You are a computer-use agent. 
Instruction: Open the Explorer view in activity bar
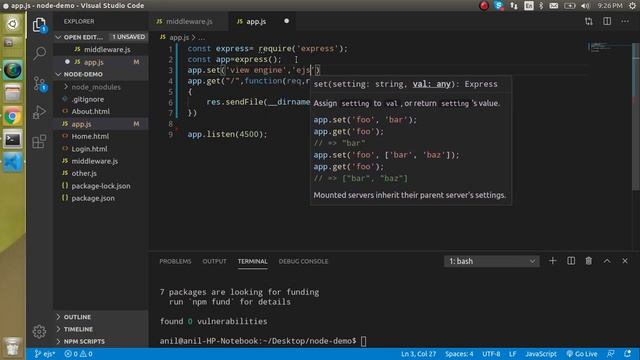coord(39,25)
